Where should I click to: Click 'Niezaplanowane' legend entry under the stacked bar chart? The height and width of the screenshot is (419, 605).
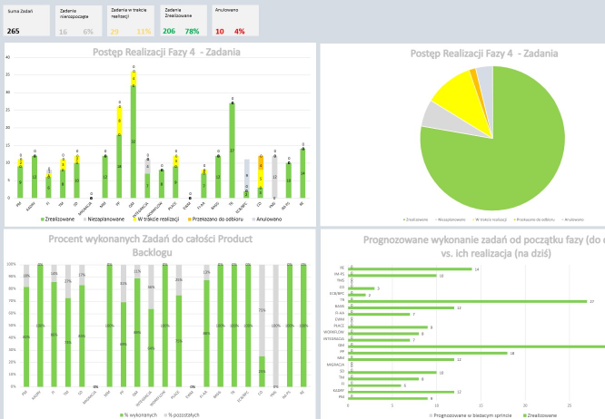point(104,219)
